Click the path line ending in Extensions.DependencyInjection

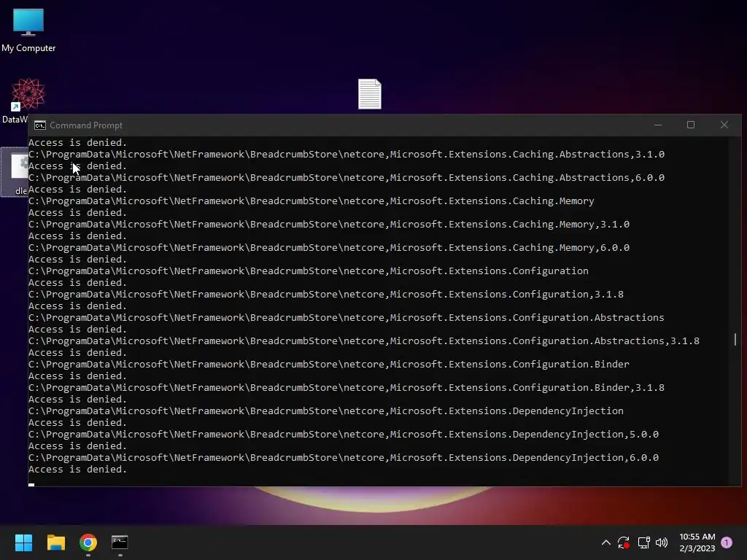click(326, 411)
